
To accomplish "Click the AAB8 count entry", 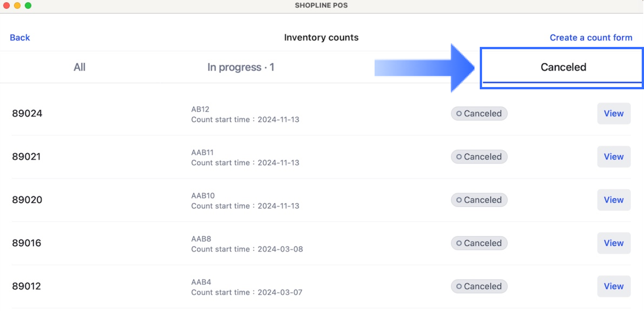I will 201,239.
